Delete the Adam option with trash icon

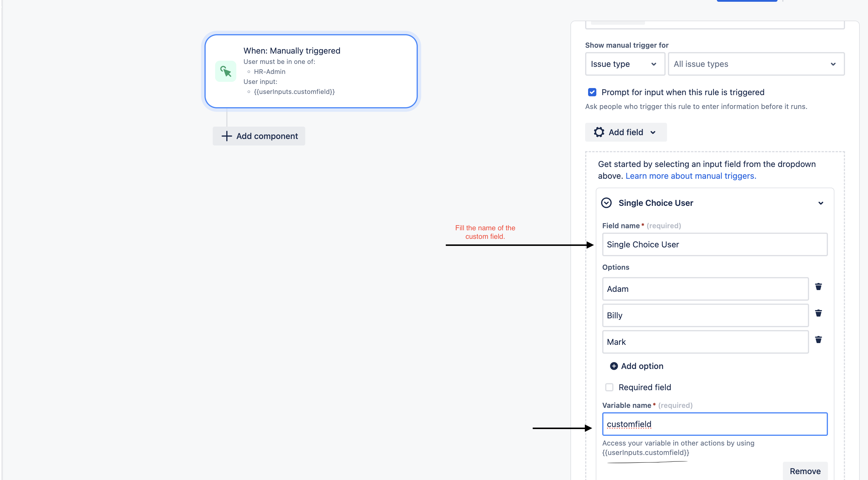(x=818, y=287)
